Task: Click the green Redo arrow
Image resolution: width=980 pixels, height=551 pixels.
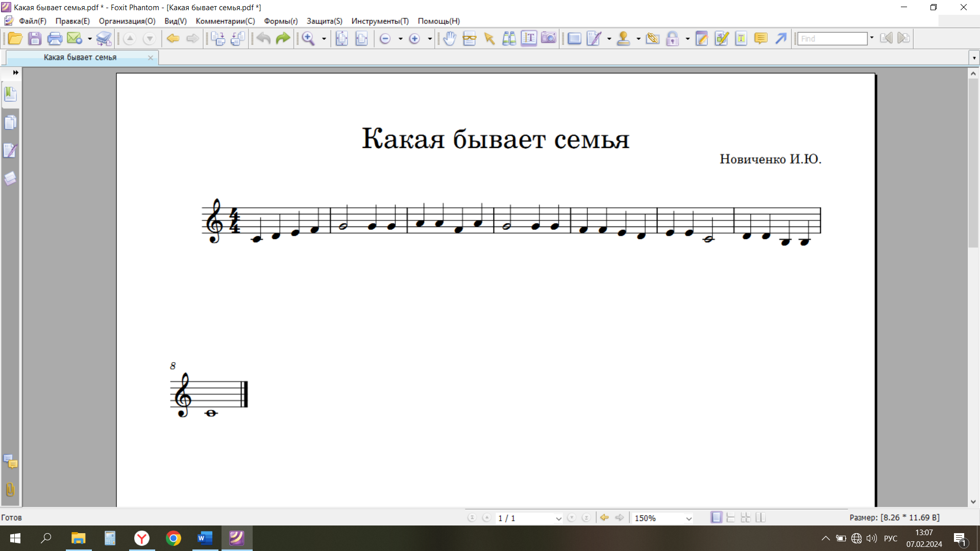Action: (x=283, y=38)
